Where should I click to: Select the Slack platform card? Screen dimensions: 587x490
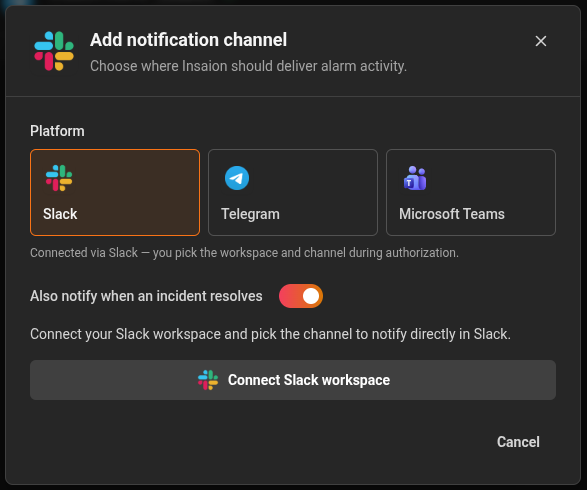tap(115, 192)
